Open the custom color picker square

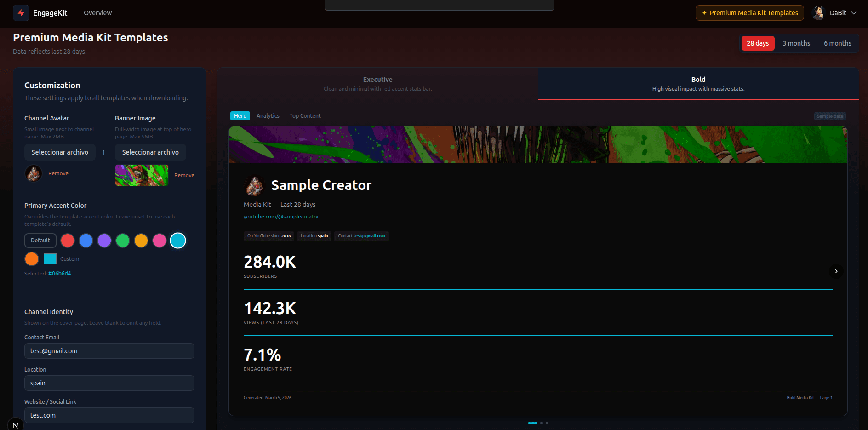50,259
